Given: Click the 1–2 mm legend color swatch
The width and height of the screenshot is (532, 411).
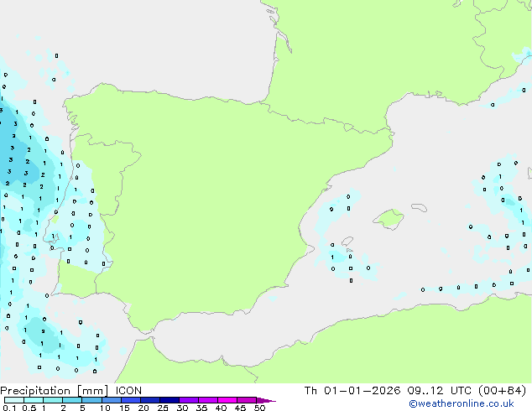Looking at the screenshot, I should [53, 400].
